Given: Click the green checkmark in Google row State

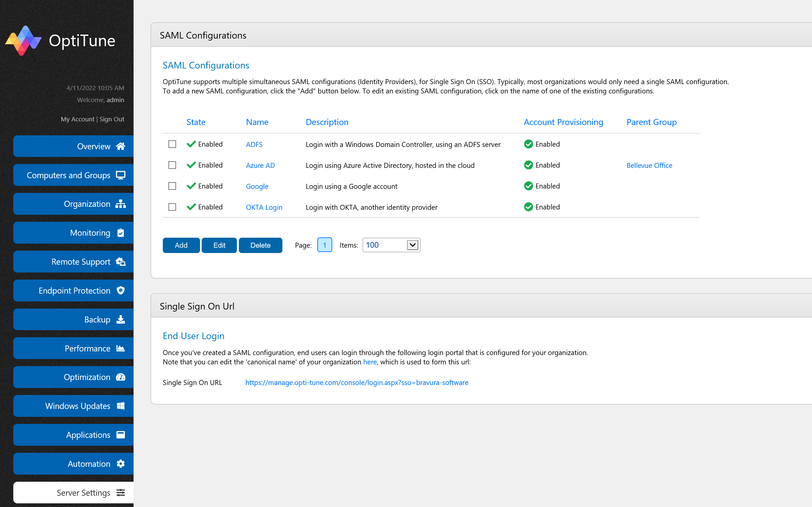Looking at the screenshot, I should click(191, 186).
